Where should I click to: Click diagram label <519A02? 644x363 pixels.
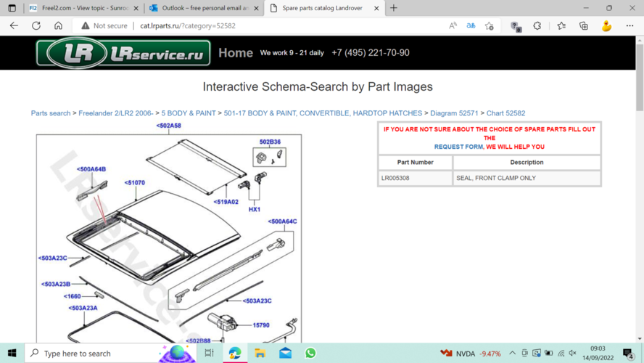pyautogui.click(x=226, y=202)
